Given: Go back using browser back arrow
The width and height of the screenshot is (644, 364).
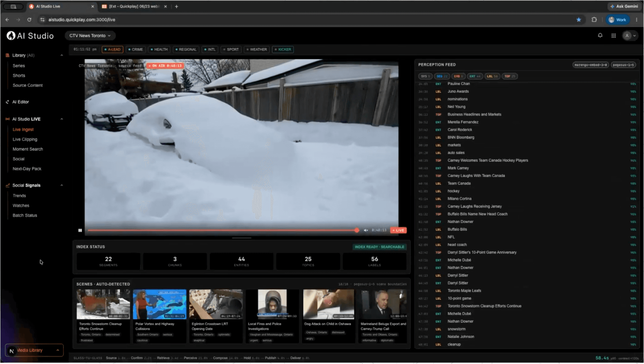Looking at the screenshot, I should [x=7, y=20].
